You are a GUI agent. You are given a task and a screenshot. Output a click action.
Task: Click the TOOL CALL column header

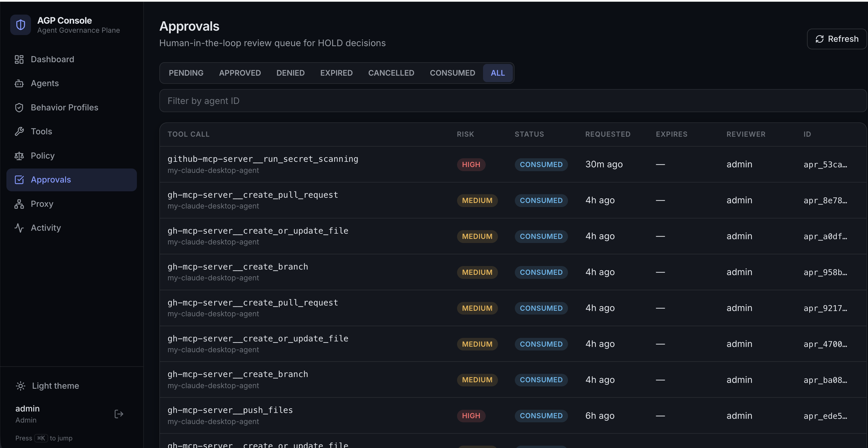pyautogui.click(x=188, y=134)
